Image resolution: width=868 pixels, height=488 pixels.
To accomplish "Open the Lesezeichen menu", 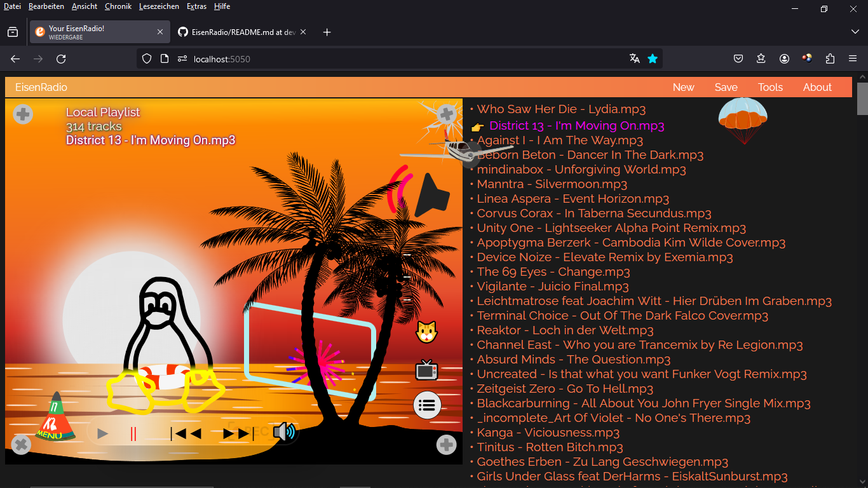I will pos(159,6).
